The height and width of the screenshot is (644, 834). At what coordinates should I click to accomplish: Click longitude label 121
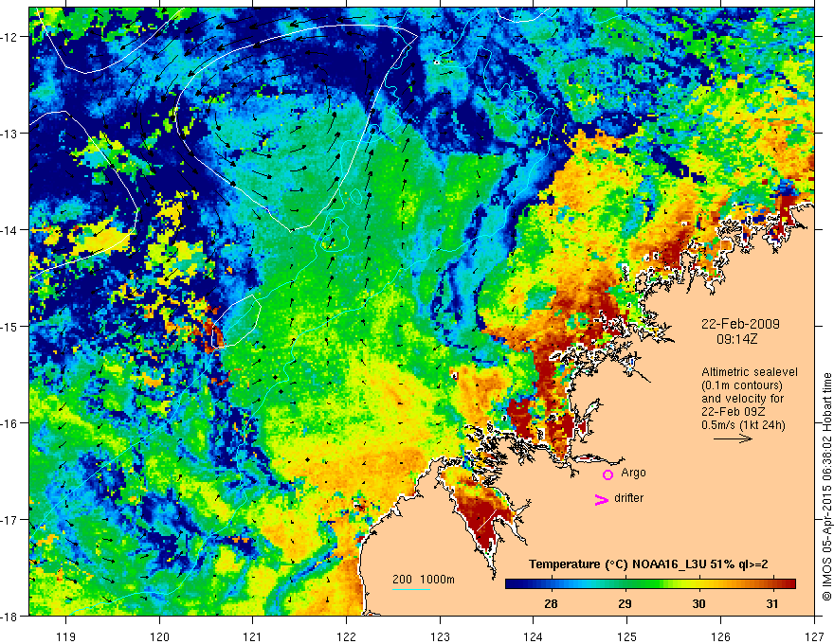pos(253,636)
